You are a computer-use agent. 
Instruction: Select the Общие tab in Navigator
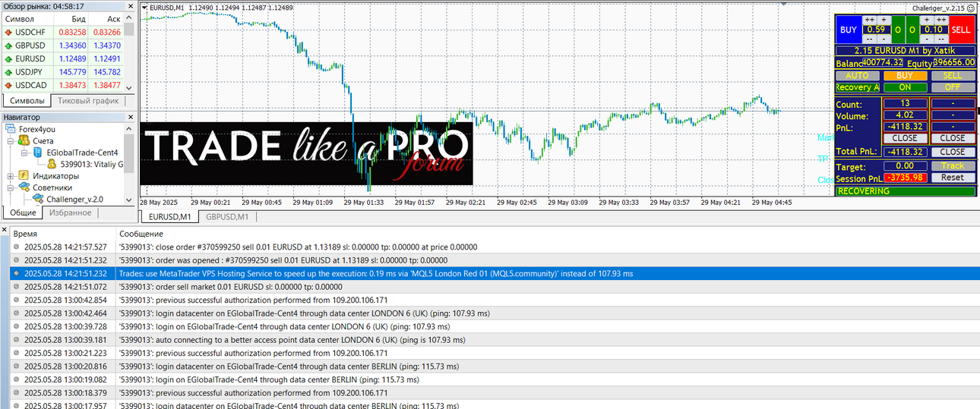23,212
